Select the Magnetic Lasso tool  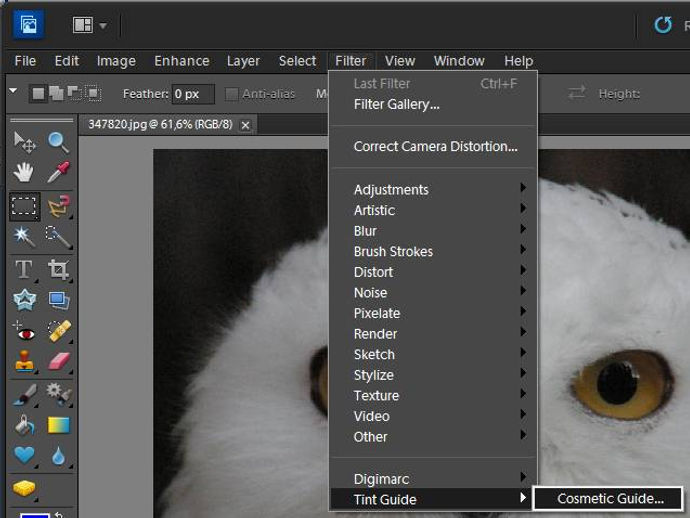(58, 206)
